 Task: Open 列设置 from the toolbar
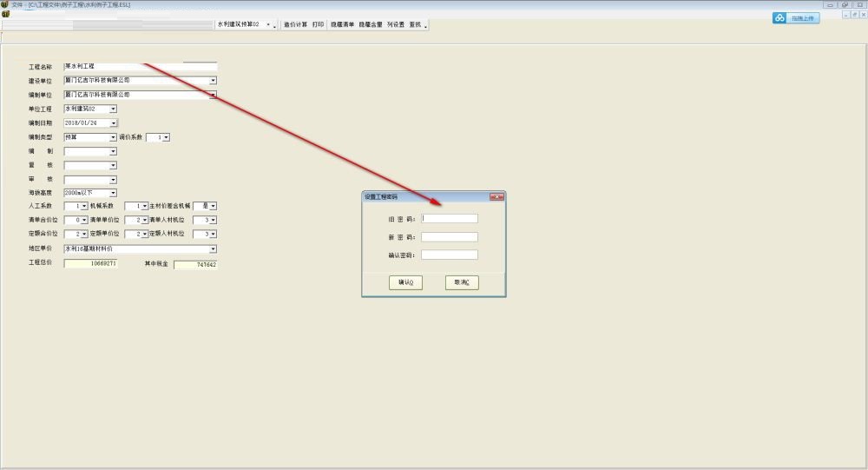[x=396, y=25]
